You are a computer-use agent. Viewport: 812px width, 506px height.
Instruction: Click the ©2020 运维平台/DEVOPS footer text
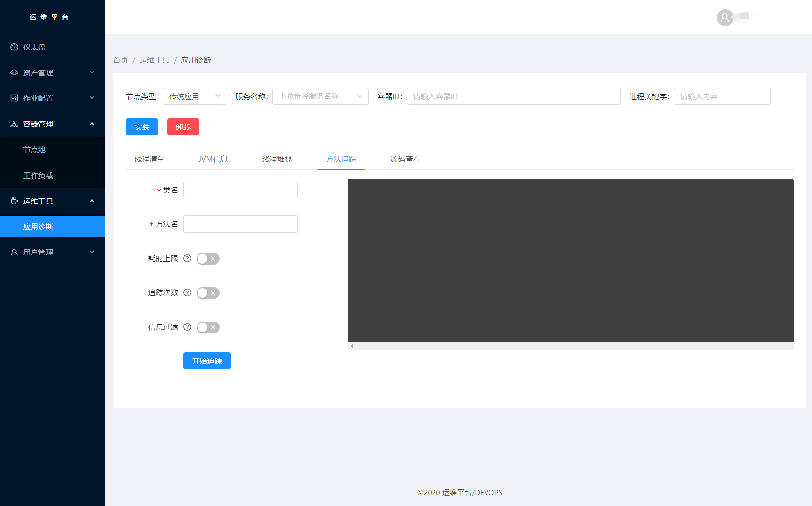460,492
